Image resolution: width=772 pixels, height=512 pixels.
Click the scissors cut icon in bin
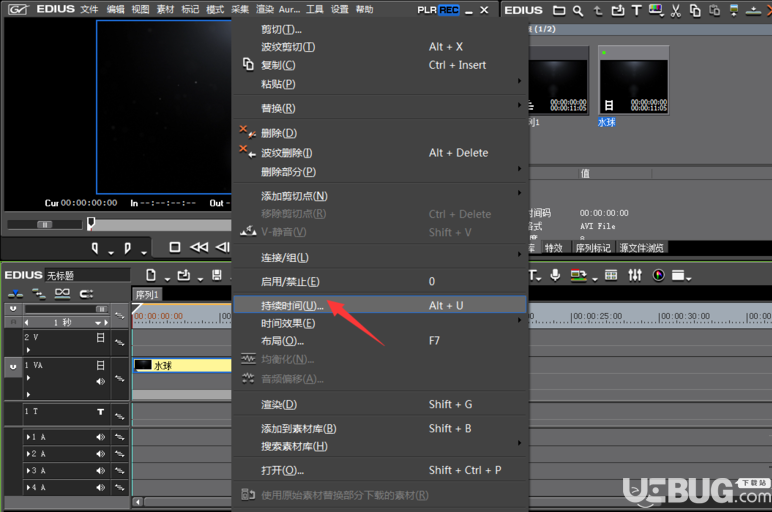[676, 10]
